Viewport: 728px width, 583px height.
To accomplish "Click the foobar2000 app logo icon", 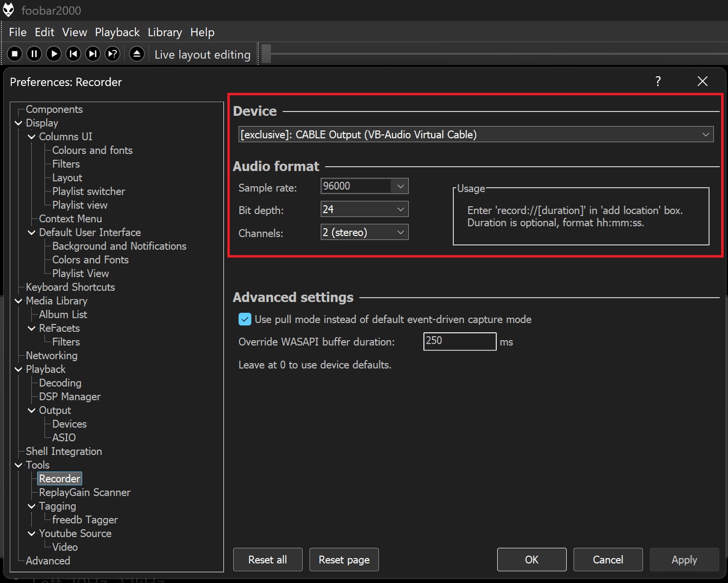I will pos(9,10).
